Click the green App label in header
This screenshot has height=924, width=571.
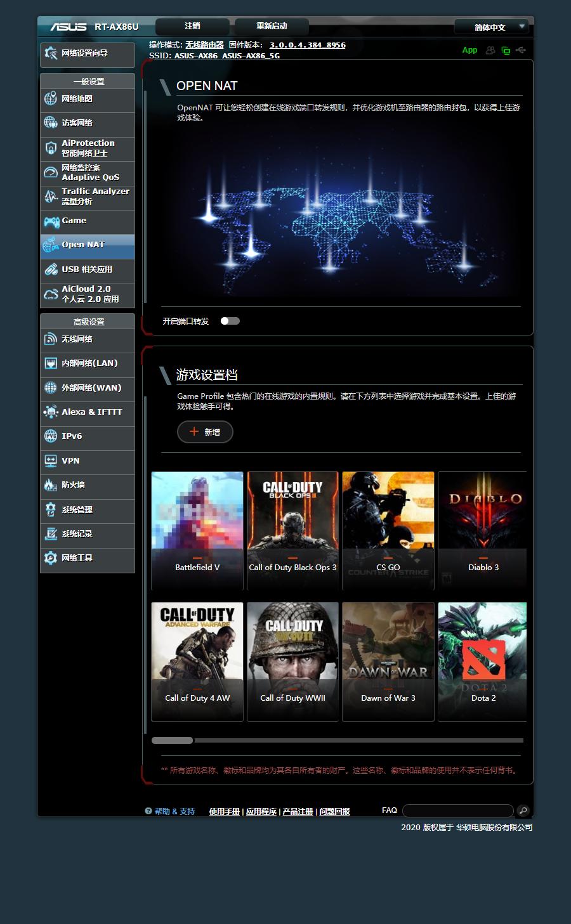[469, 50]
